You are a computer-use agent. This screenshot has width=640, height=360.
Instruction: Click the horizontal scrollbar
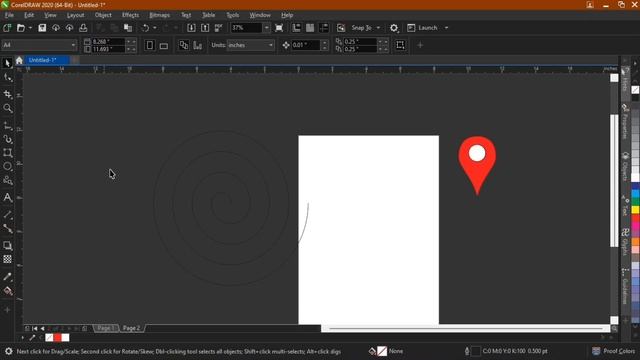(x=465, y=328)
